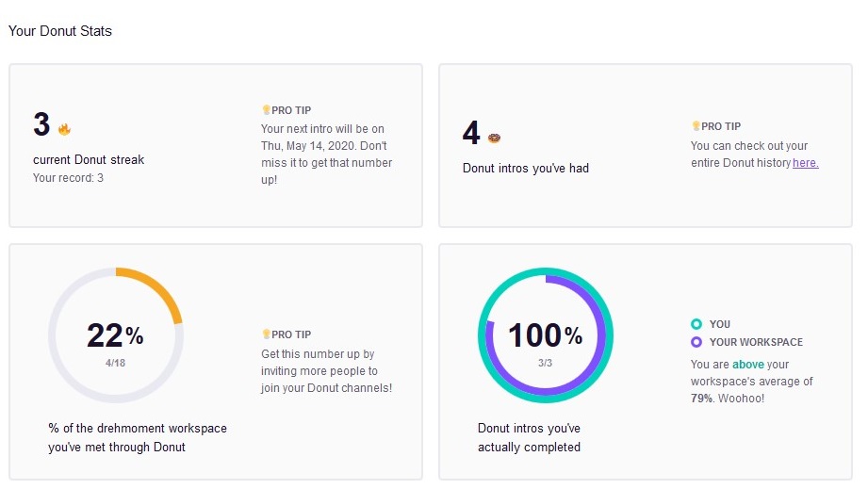This screenshot has height=489, width=868.
Task: Click lightbulb icon beside invite people tip
Action: click(266, 334)
